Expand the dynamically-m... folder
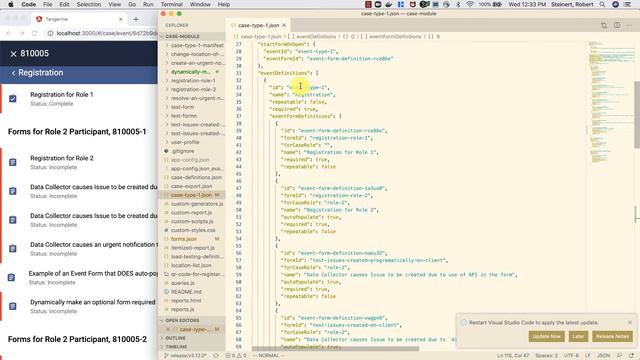The height and width of the screenshot is (360, 640). coord(191,72)
